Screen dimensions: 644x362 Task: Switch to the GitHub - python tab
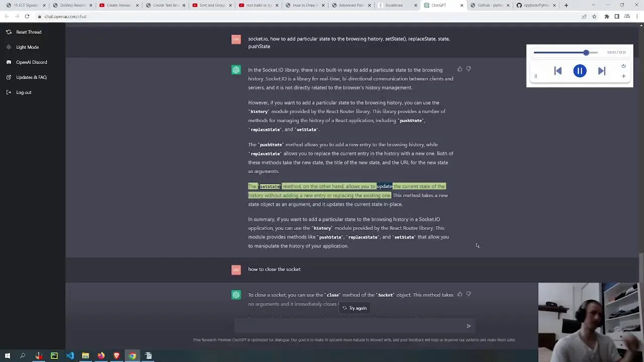coord(490,6)
